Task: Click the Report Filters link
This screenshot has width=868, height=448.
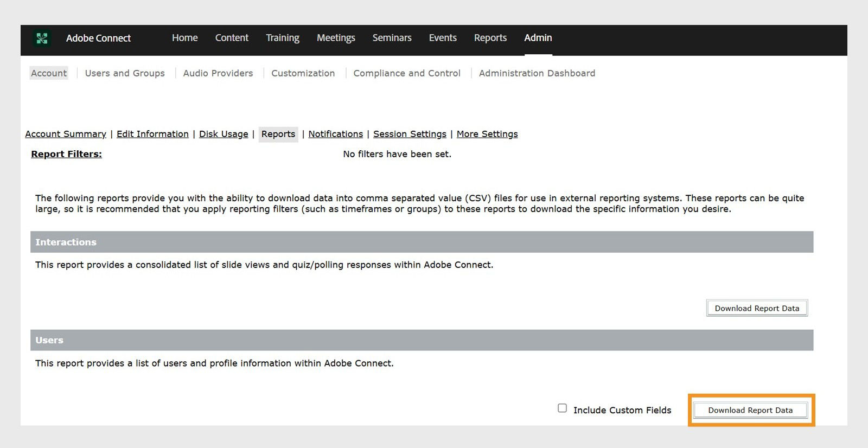Action: point(66,154)
